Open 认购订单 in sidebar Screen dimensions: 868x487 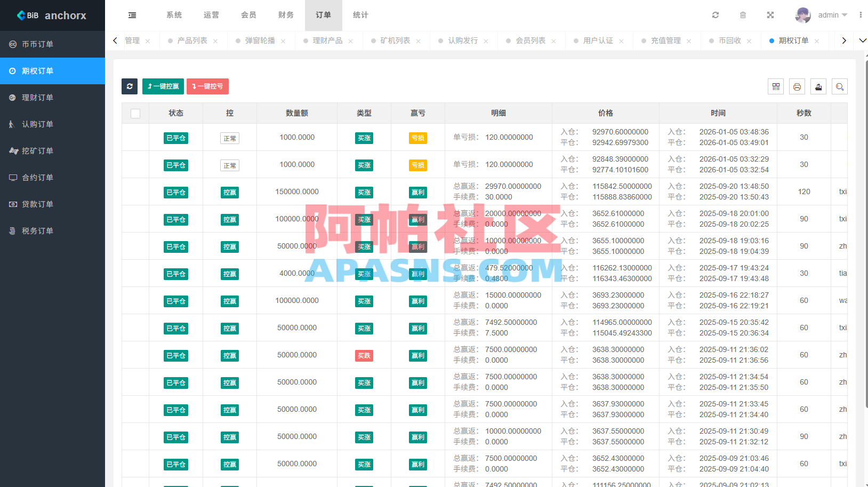click(52, 124)
